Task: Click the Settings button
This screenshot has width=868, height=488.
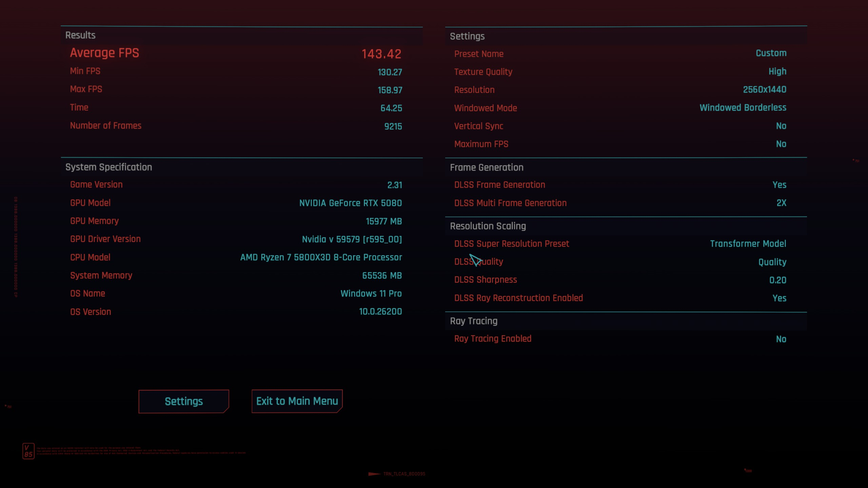Action: [x=183, y=401]
